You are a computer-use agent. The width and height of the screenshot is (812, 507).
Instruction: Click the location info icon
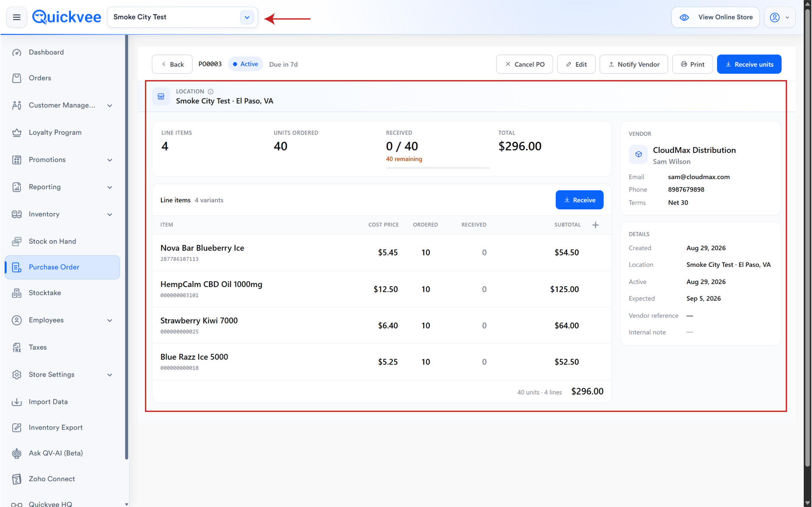point(211,92)
